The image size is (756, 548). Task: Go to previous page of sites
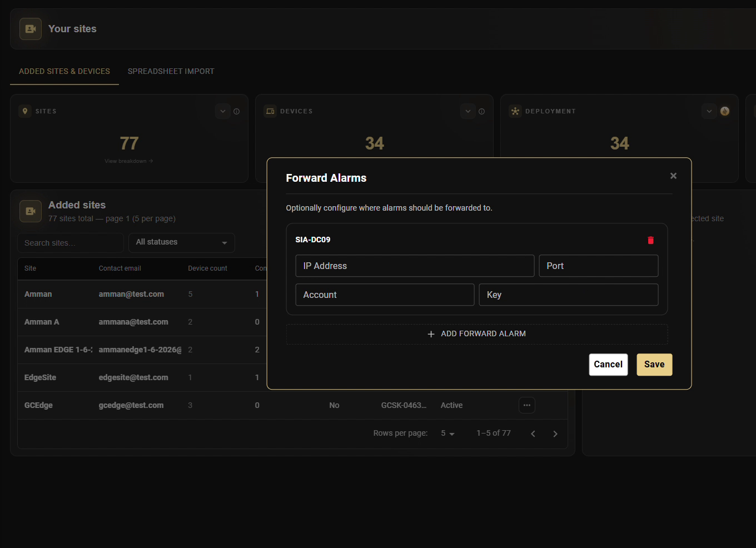[x=533, y=434]
